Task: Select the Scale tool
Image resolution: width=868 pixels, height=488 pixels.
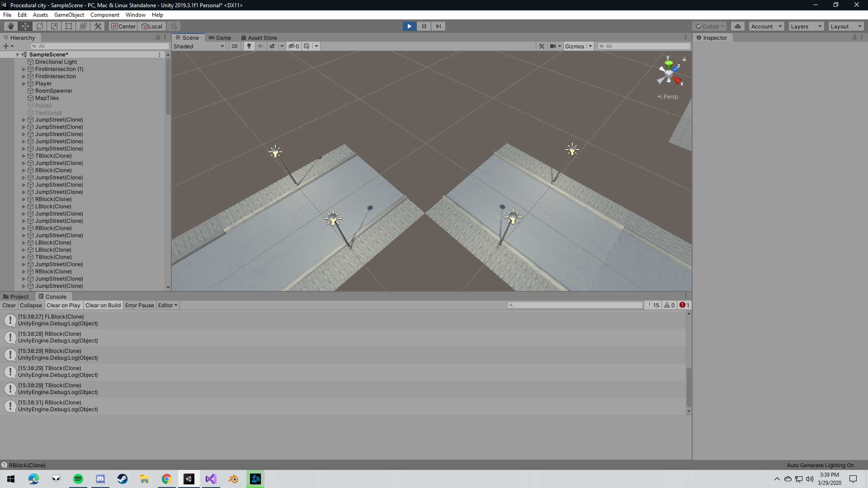Action: 54,26
